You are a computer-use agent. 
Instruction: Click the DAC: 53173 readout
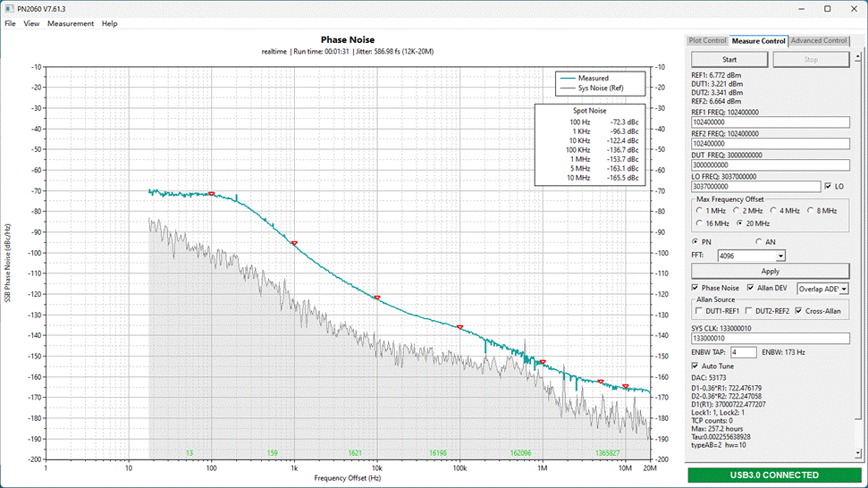tap(709, 378)
